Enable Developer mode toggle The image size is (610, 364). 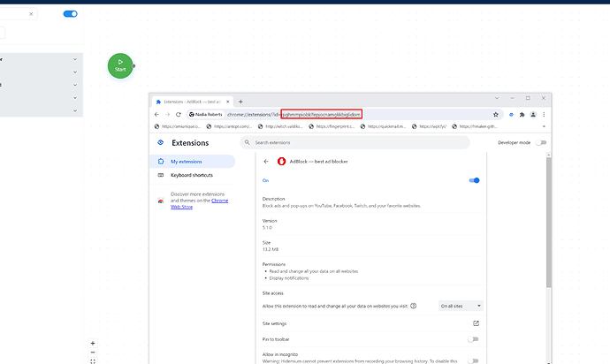[541, 143]
